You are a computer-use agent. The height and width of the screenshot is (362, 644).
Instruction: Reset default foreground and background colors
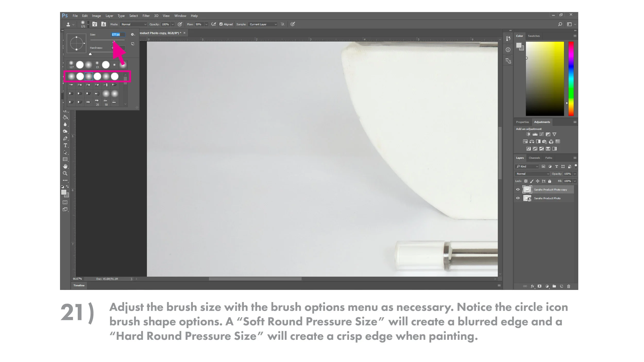pos(62,187)
